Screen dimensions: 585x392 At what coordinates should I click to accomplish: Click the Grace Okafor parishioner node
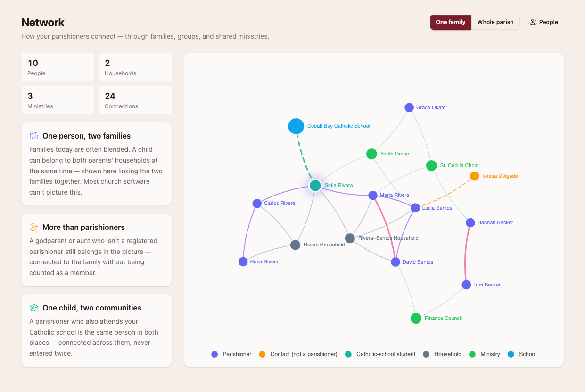coord(409,108)
